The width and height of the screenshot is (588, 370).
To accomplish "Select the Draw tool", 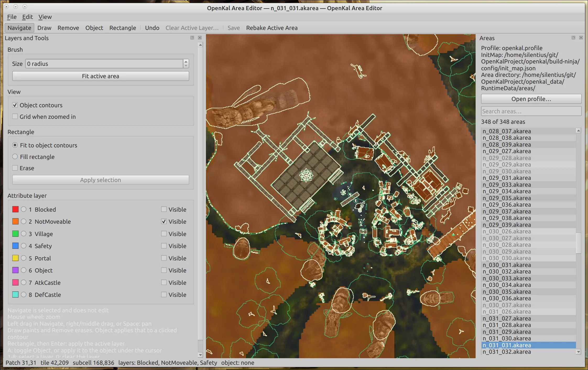I will click(44, 28).
